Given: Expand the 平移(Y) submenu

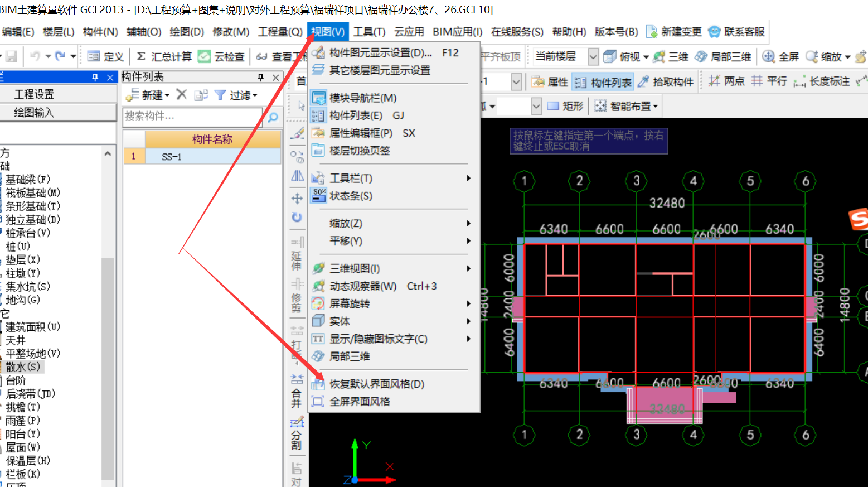Looking at the screenshot, I should click(x=394, y=241).
